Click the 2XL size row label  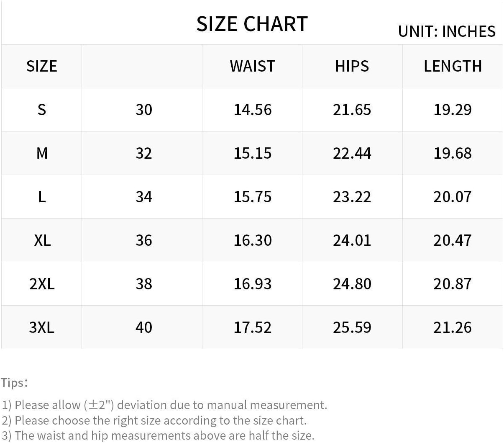point(42,284)
